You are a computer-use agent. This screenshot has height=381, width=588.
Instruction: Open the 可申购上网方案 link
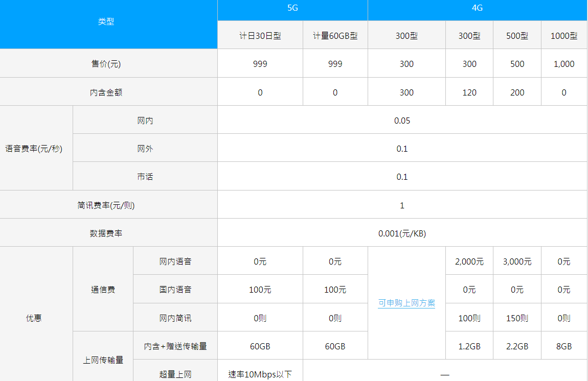(406, 303)
